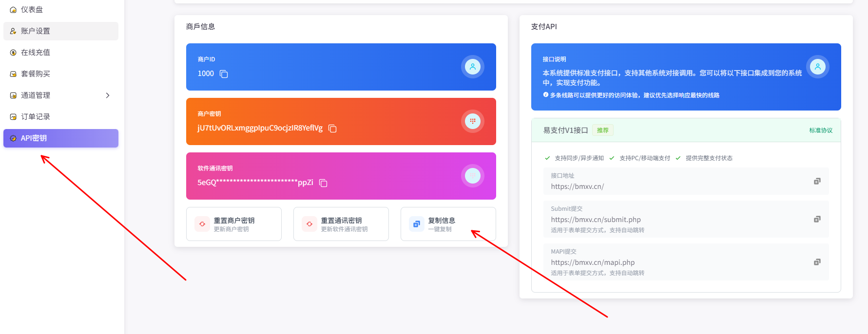
Task: Open 仪表盘 in the sidebar
Action: pyautogui.click(x=61, y=10)
